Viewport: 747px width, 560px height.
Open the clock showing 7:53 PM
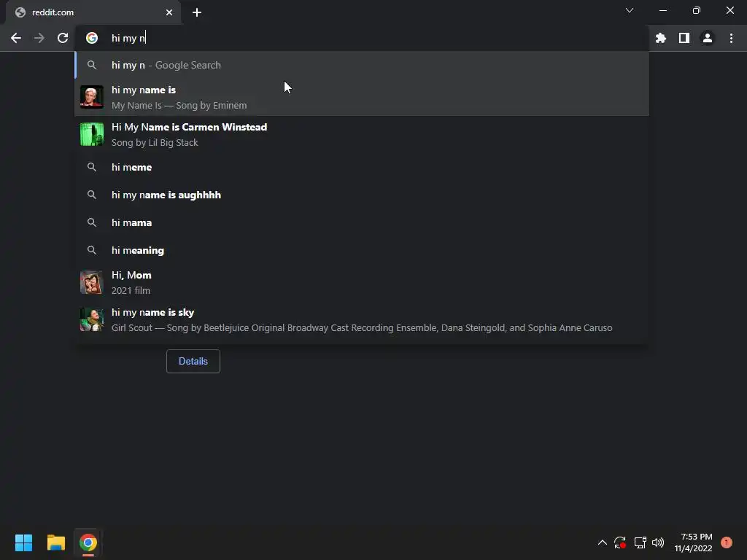point(694,542)
